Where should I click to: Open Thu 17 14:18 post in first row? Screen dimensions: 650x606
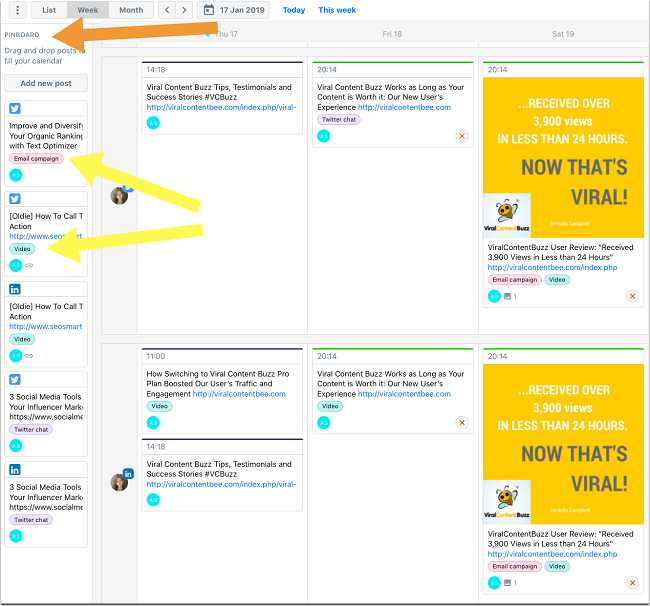tap(222, 98)
